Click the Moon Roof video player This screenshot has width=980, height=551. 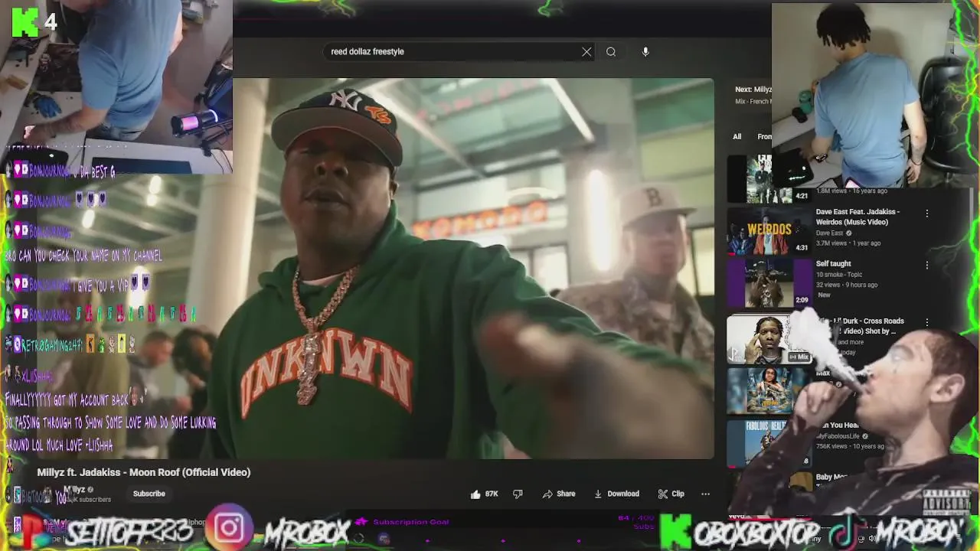tap(473, 268)
